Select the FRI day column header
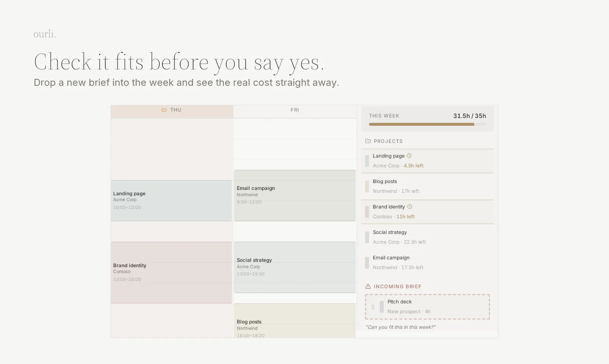The width and height of the screenshot is (609, 364). coord(295,112)
